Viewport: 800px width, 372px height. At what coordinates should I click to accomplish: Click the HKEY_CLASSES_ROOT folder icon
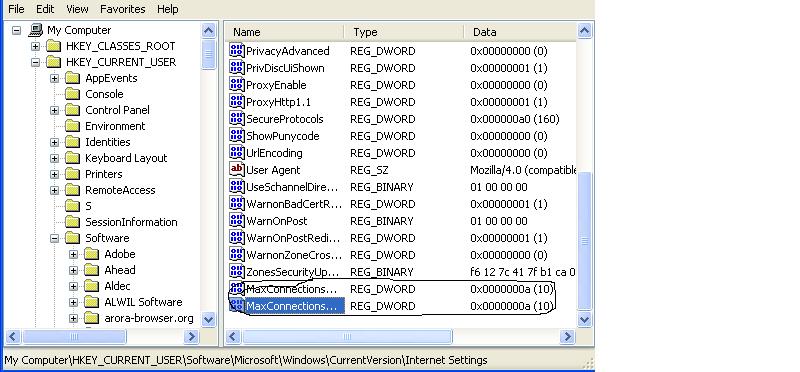pos(54,46)
